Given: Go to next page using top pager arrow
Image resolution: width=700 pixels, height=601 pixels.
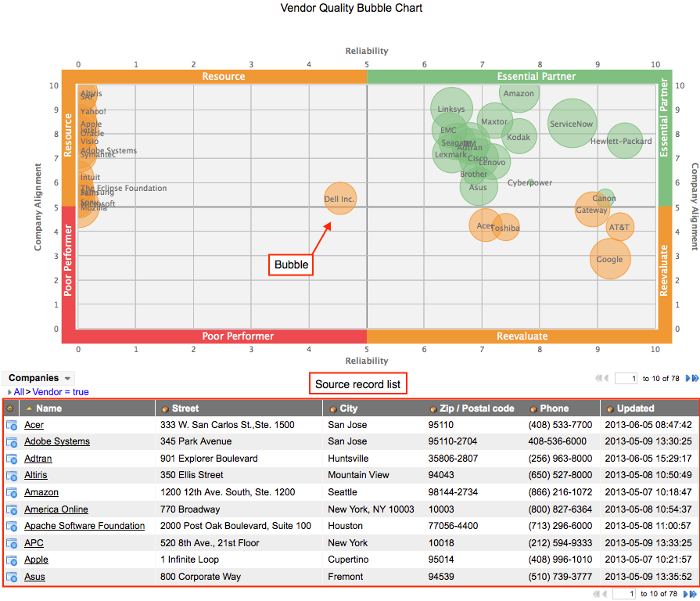Looking at the screenshot, I should click(x=688, y=378).
